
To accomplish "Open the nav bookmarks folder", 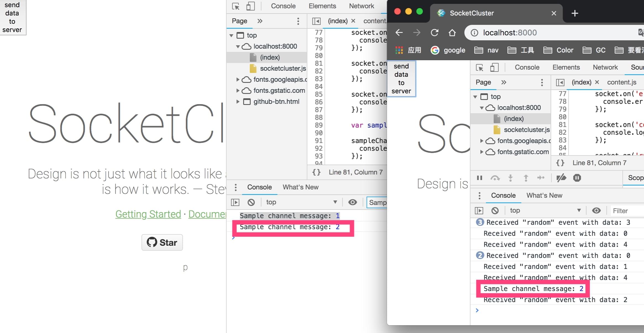I will (x=486, y=50).
